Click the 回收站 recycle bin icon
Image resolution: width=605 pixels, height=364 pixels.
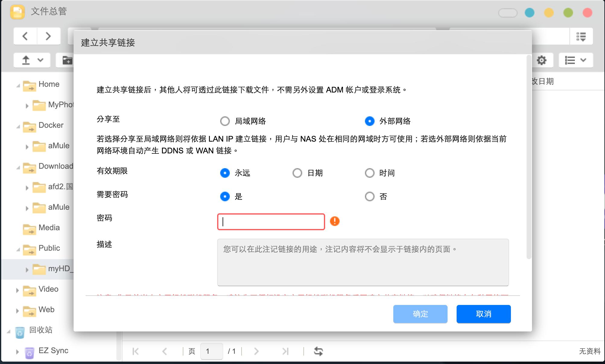point(20,330)
